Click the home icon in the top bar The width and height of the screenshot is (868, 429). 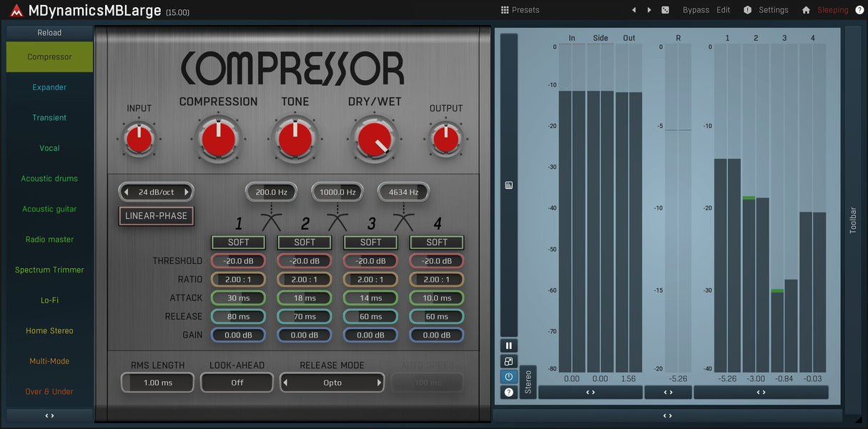tap(806, 10)
